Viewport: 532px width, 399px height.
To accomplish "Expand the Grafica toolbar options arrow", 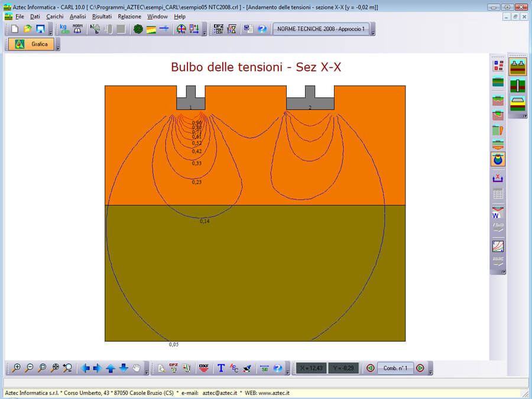I will click(58, 47).
